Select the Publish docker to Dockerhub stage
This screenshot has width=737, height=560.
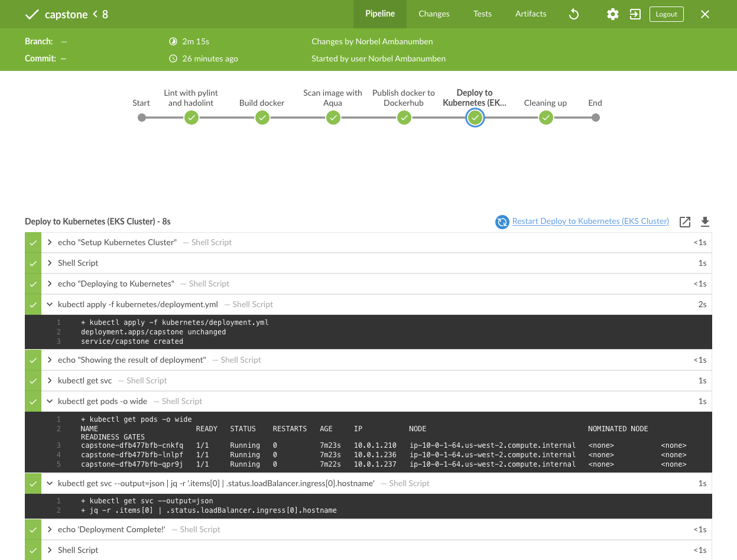(x=404, y=118)
